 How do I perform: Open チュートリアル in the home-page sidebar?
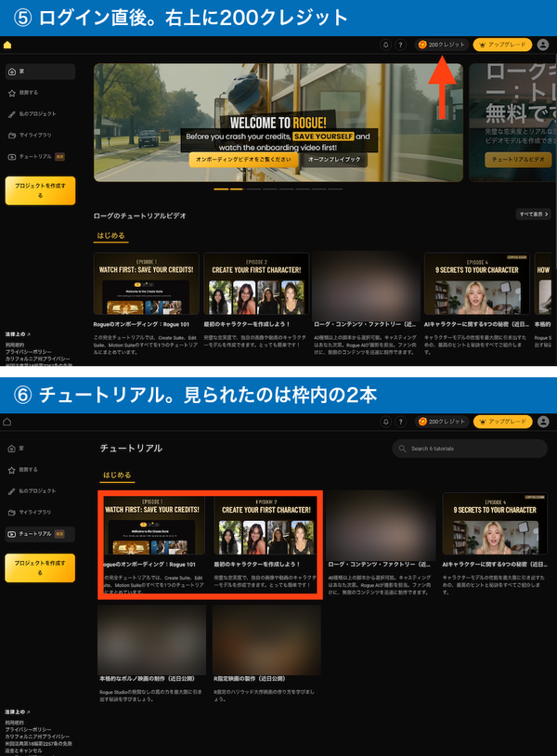pos(36,157)
